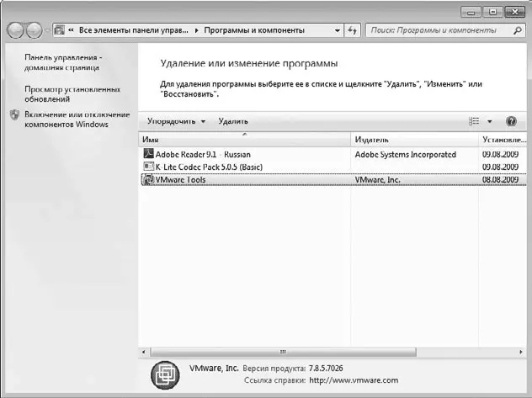The image size is (532, 398).
Task: Click the search magnifier icon
Action: [x=517, y=30]
